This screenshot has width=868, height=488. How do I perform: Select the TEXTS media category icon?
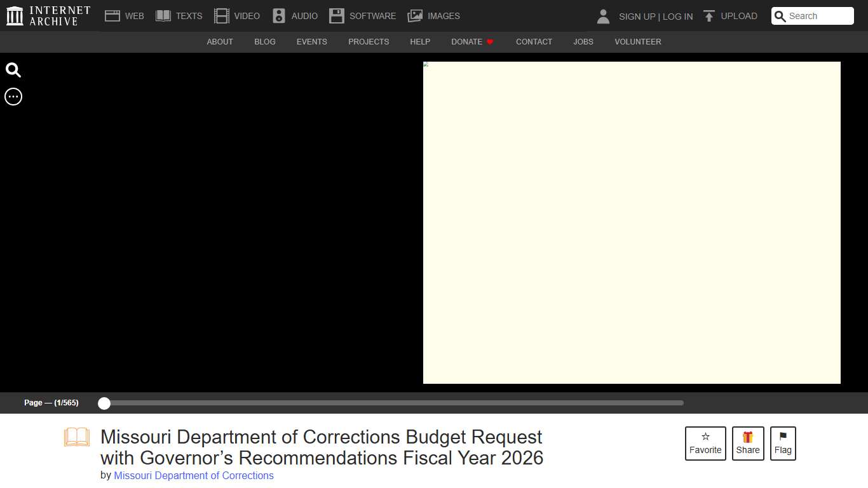[163, 15]
